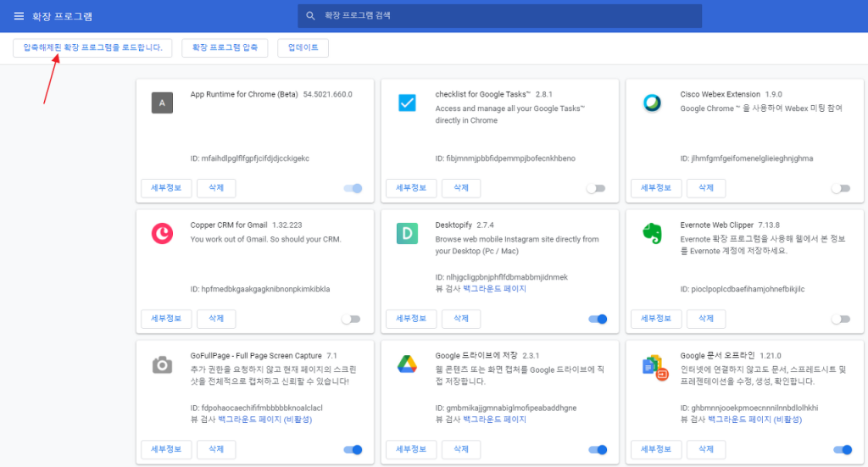Click the search magnifier icon

[x=310, y=16]
